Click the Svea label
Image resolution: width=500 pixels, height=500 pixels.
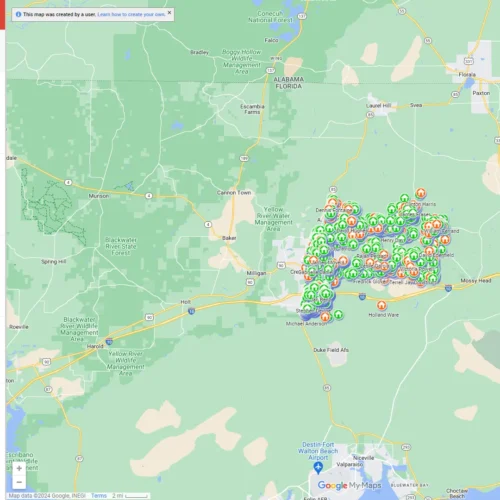416,105
